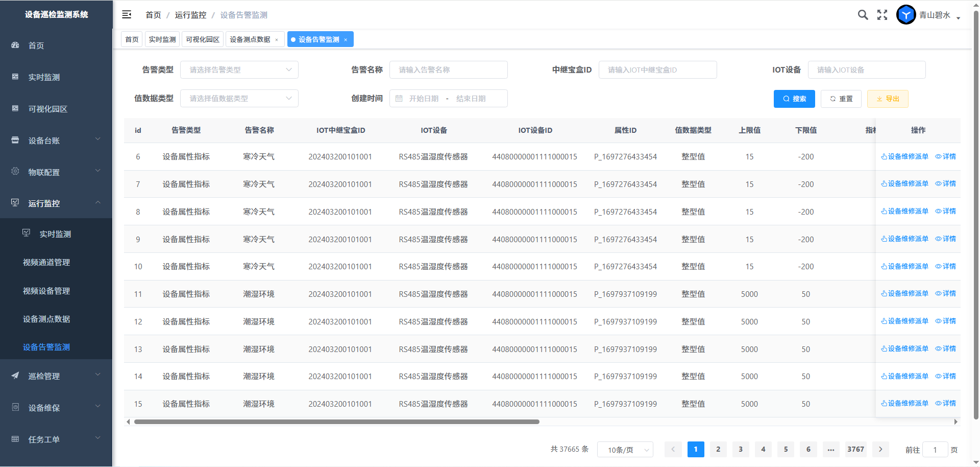Click the sidebar collapse hamburger icon
The height and width of the screenshot is (467, 980).
(x=127, y=15)
